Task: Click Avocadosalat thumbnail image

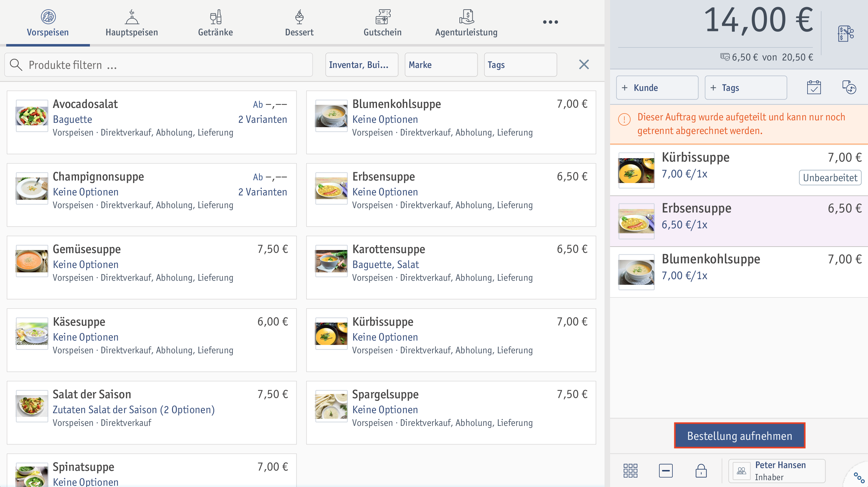Action: [32, 116]
